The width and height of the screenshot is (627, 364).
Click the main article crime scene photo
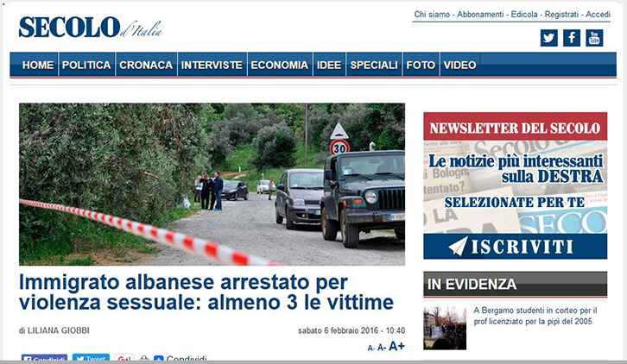pos(212,184)
